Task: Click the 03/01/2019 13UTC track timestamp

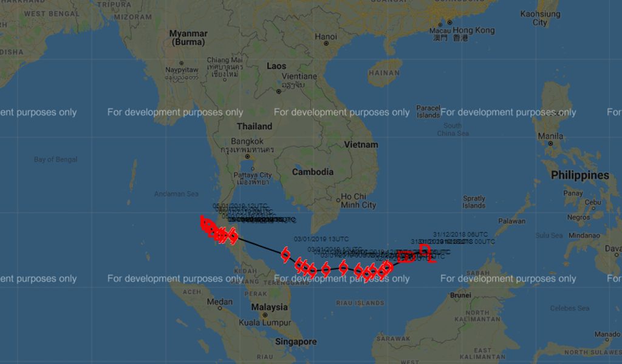Action: click(x=321, y=239)
